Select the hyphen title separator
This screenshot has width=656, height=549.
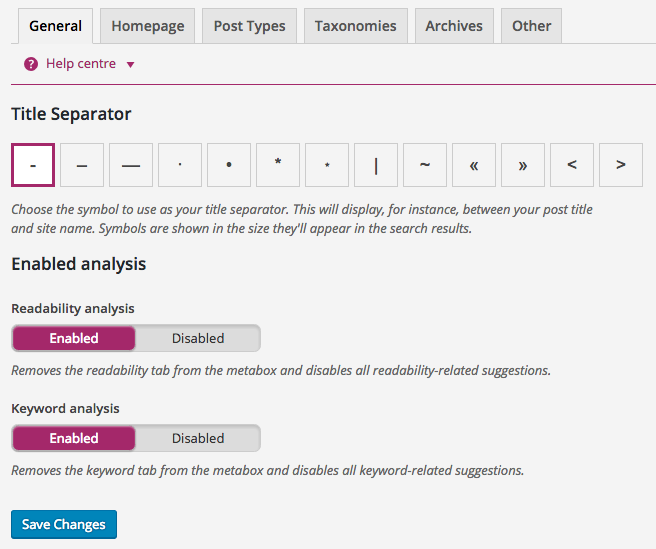(x=33, y=165)
